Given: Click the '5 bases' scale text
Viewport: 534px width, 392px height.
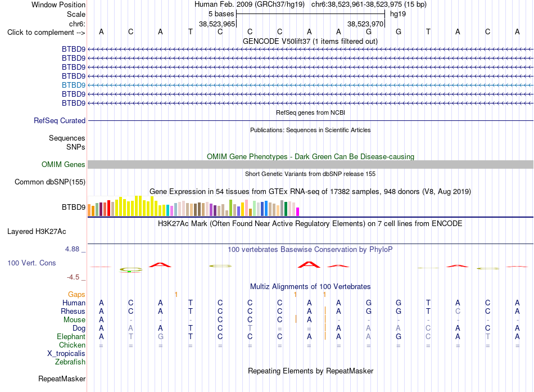Looking at the screenshot, I should click(221, 14).
